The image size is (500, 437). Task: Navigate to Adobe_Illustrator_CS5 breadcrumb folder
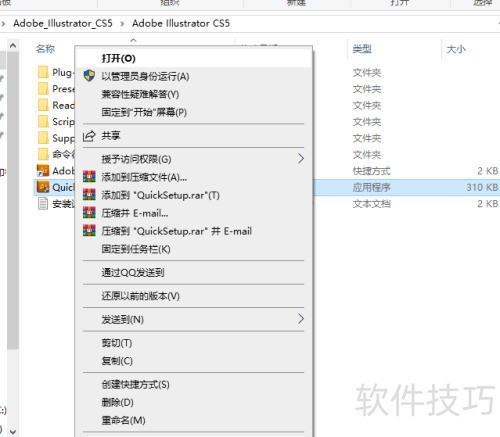click(x=63, y=23)
